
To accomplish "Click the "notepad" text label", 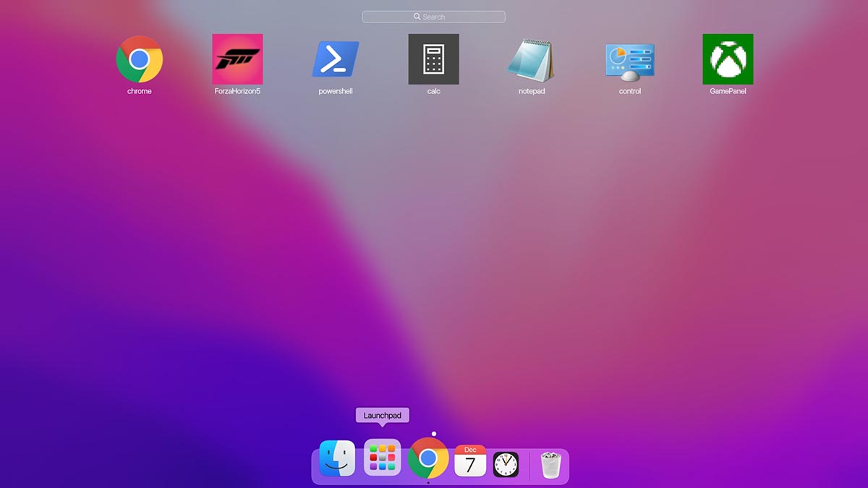I will [x=532, y=92].
